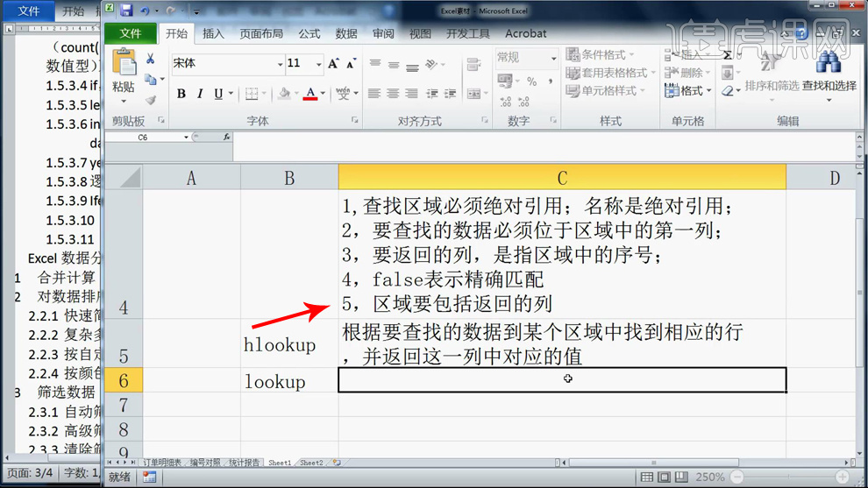Open the 单元格样式 dropdown
This screenshot has width=868, height=488.
[x=607, y=91]
